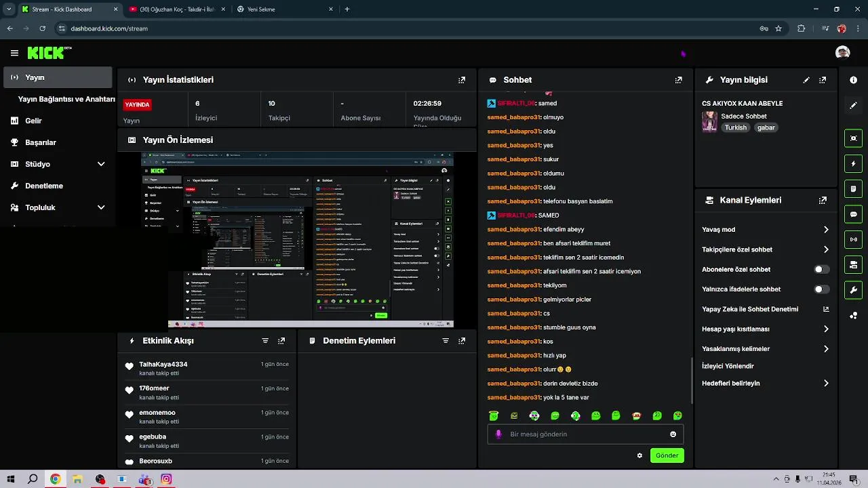This screenshot has width=868, height=488.
Task: Click the purple microphone icon in the message box
Action: point(498,434)
